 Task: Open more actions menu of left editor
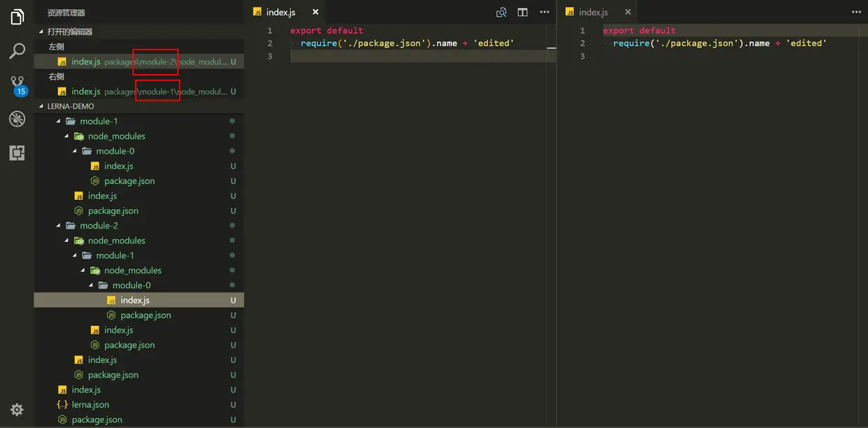pyautogui.click(x=545, y=12)
